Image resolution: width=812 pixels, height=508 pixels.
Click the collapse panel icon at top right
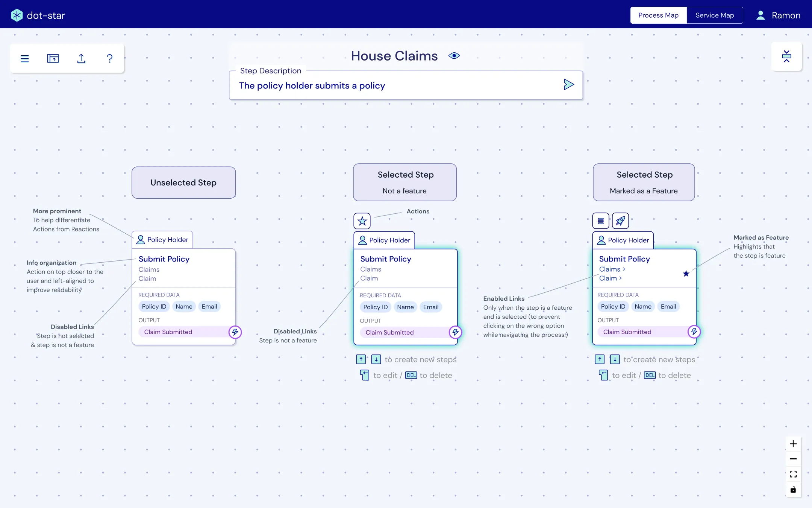pos(786,56)
